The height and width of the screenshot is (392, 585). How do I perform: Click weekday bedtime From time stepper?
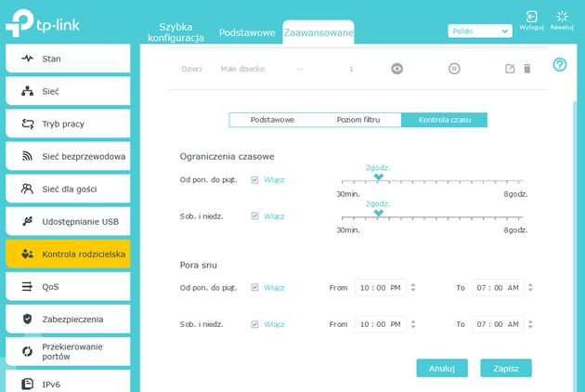tap(413, 287)
